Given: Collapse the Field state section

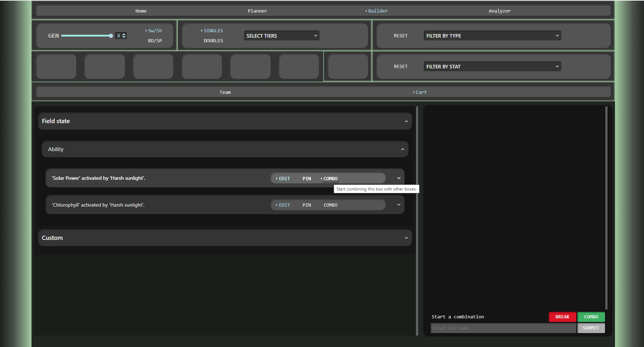Looking at the screenshot, I should 406,121.
